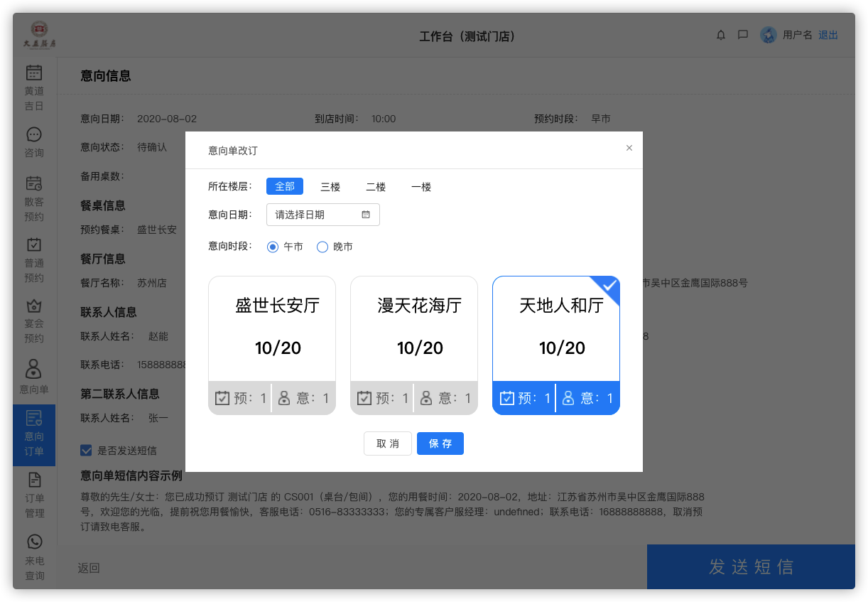Screen dimensions: 868x602
Task: Click the 意向单改订 dialog title
Action: click(x=233, y=151)
